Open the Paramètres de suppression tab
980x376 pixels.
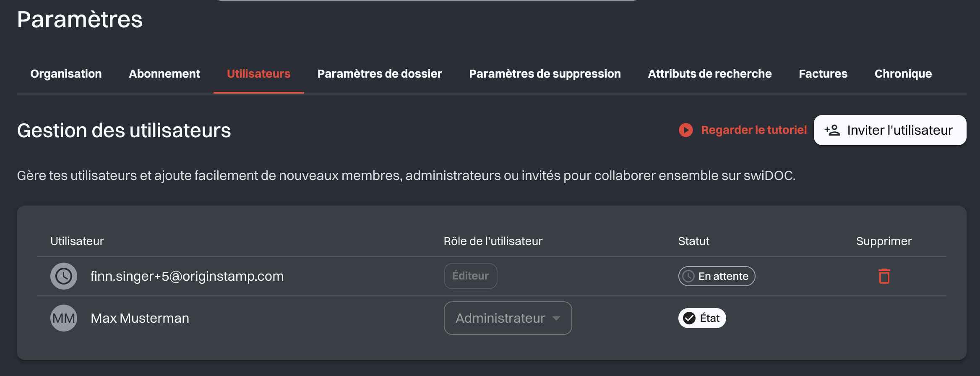coord(545,74)
